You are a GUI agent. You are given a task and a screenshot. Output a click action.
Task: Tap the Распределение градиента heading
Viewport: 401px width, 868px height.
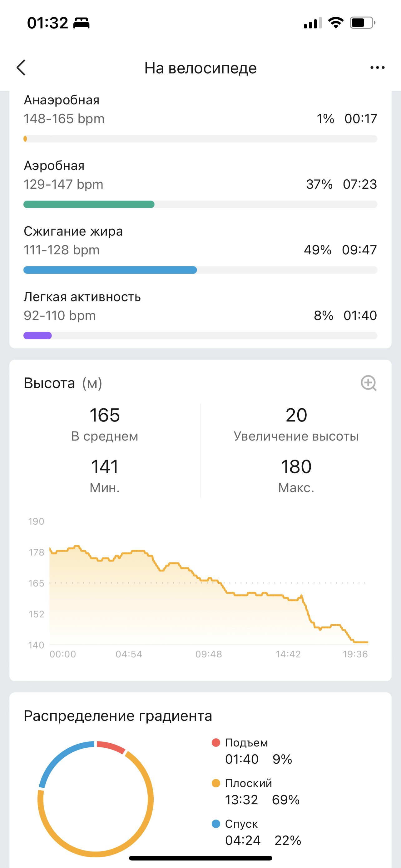tap(118, 716)
